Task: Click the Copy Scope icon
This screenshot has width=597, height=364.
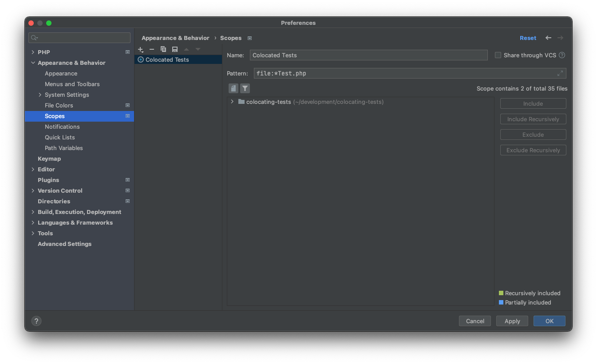Action: (x=163, y=49)
